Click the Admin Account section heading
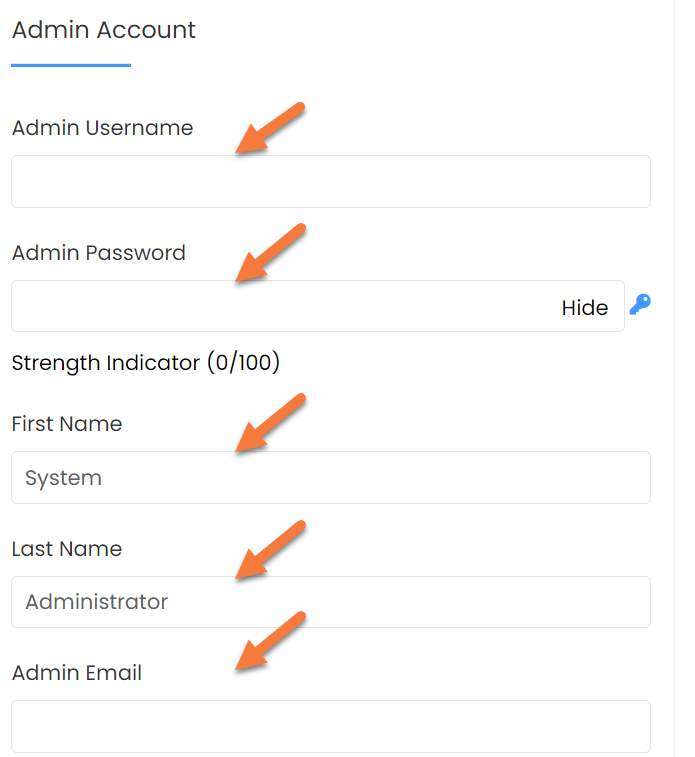Image resolution: width=695 pixels, height=757 pixels. (104, 30)
